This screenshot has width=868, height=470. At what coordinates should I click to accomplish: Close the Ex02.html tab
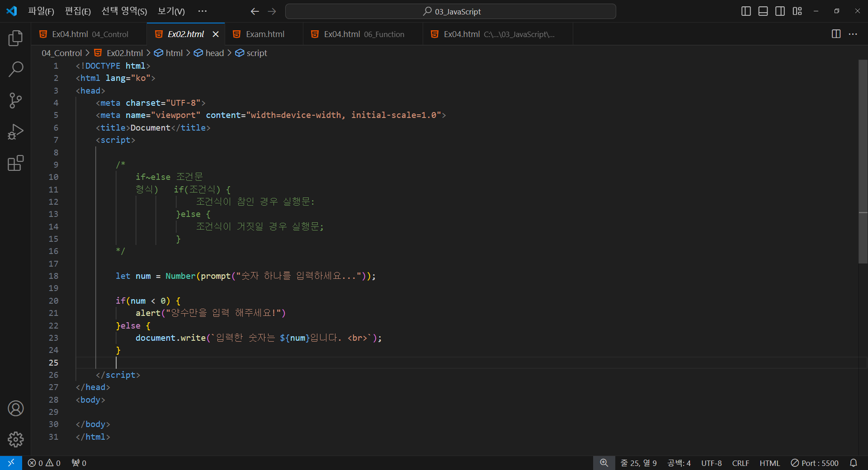click(x=216, y=34)
